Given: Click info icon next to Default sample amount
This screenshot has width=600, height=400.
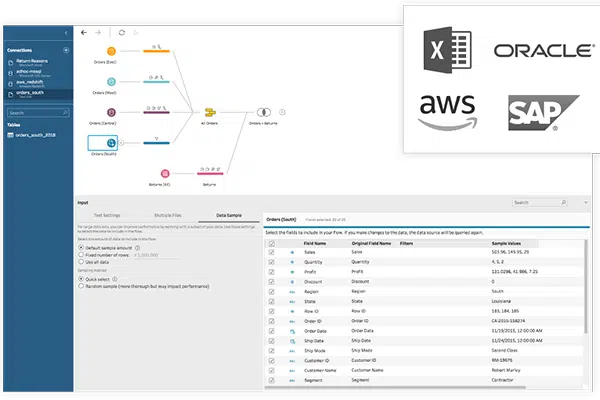Looking at the screenshot, I should point(137,248).
